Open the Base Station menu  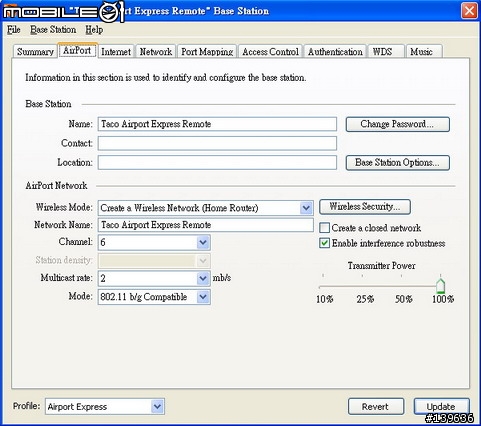(53, 30)
